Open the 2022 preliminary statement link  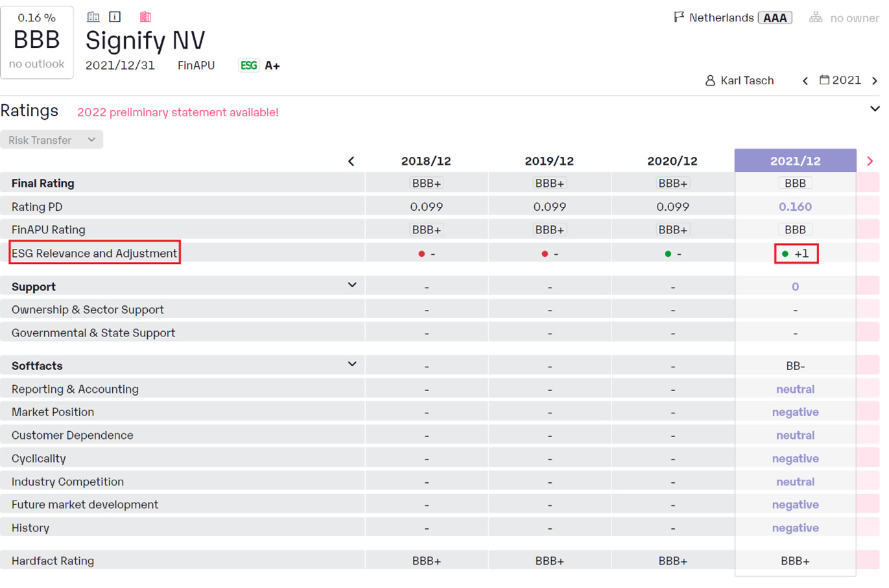click(x=178, y=112)
